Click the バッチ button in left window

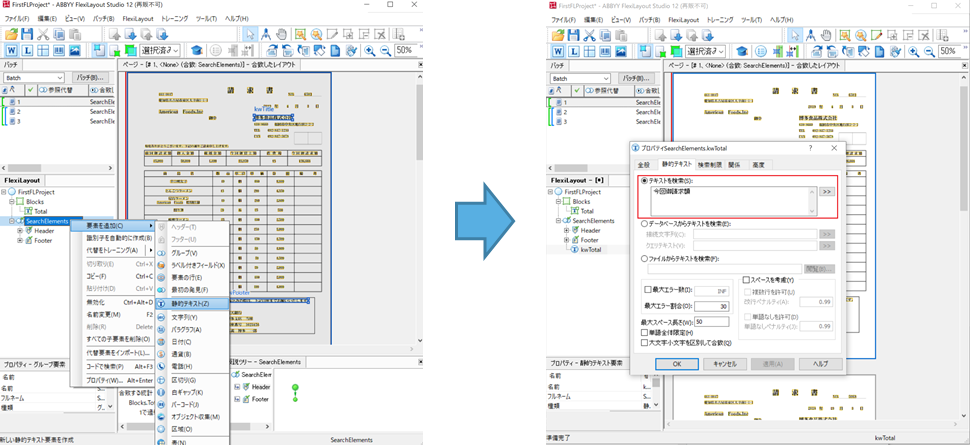coord(90,78)
